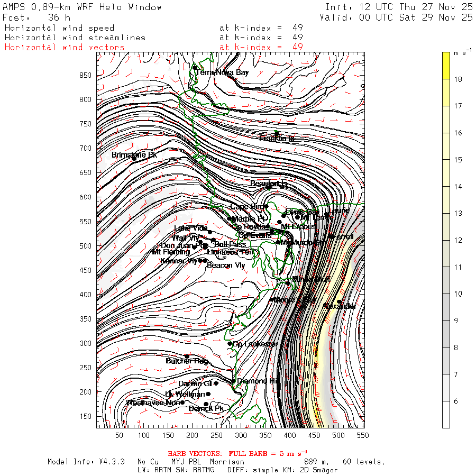Click the colorbar band between 17 and 18
The height and width of the screenshot is (476, 476).
(x=446, y=93)
